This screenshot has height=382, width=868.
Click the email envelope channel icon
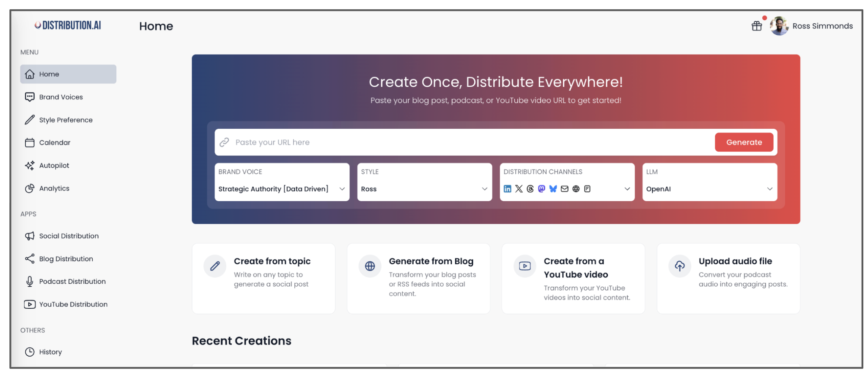[x=564, y=189]
